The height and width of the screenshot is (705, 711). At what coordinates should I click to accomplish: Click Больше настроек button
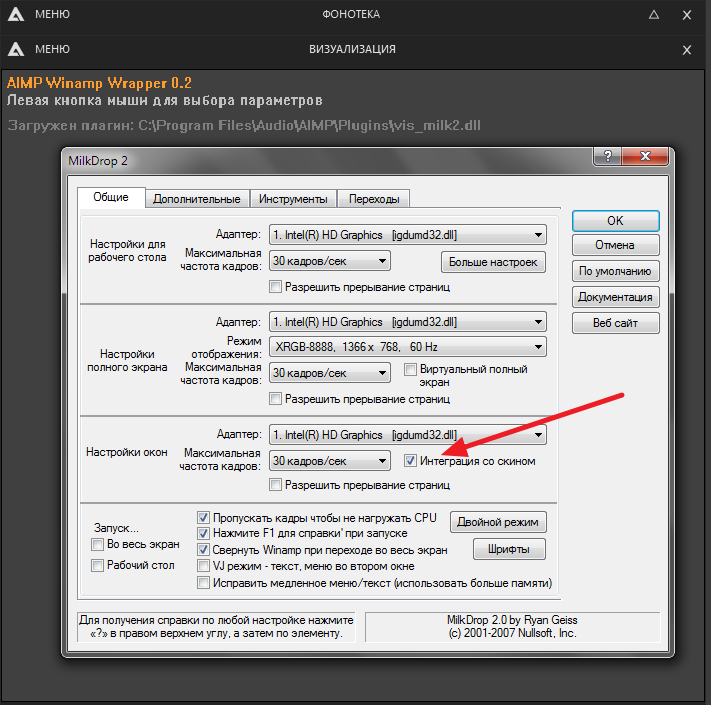493,262
